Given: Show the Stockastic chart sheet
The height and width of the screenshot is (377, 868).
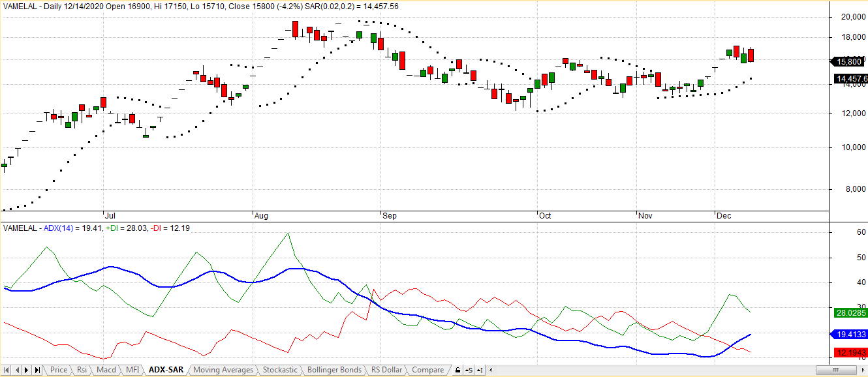Looking at the screenshot, I should (280, 370).
